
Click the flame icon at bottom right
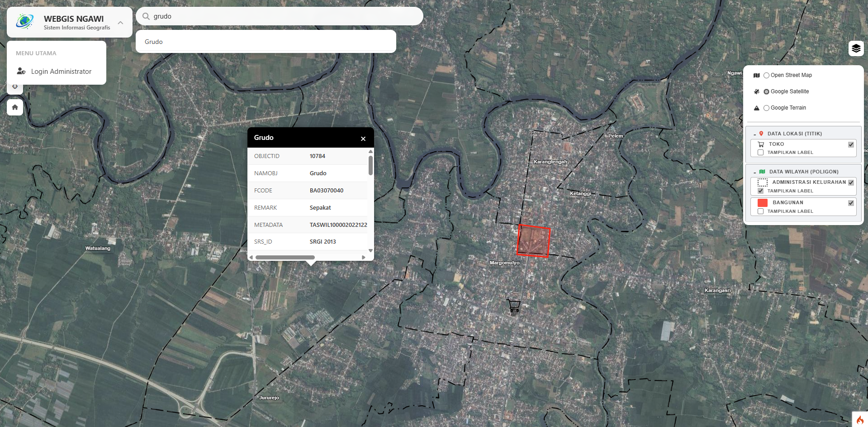860,419
